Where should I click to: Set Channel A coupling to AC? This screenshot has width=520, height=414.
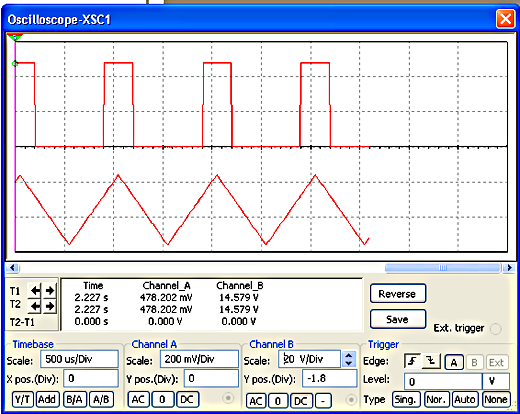(x=138, y=400)
